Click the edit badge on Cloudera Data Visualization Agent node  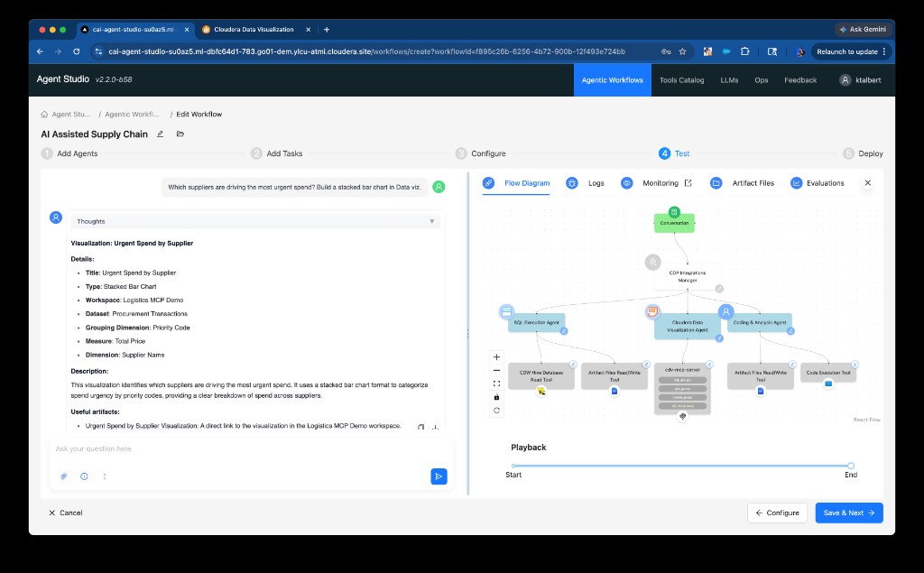pos(719,338)
